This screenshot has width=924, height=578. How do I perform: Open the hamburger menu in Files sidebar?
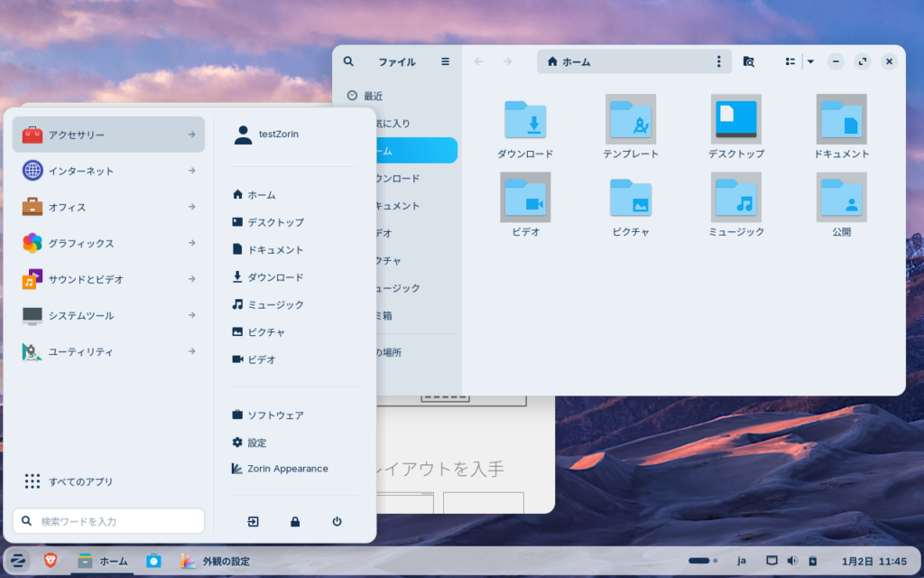click(445, 61)
